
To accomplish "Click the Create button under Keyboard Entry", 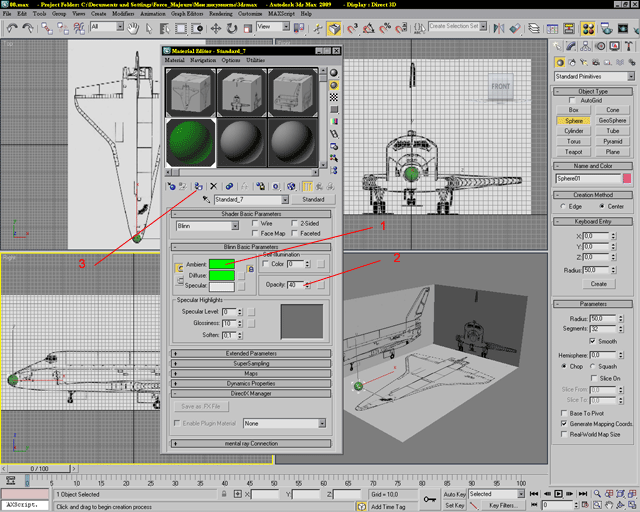I will click(x=598, y=284).
